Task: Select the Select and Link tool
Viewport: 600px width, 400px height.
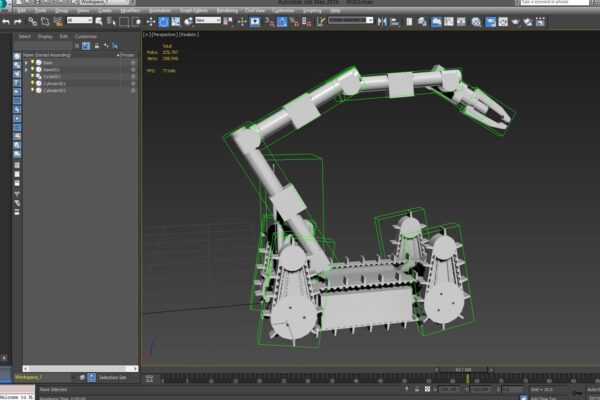Action: (x=33, y=22)
